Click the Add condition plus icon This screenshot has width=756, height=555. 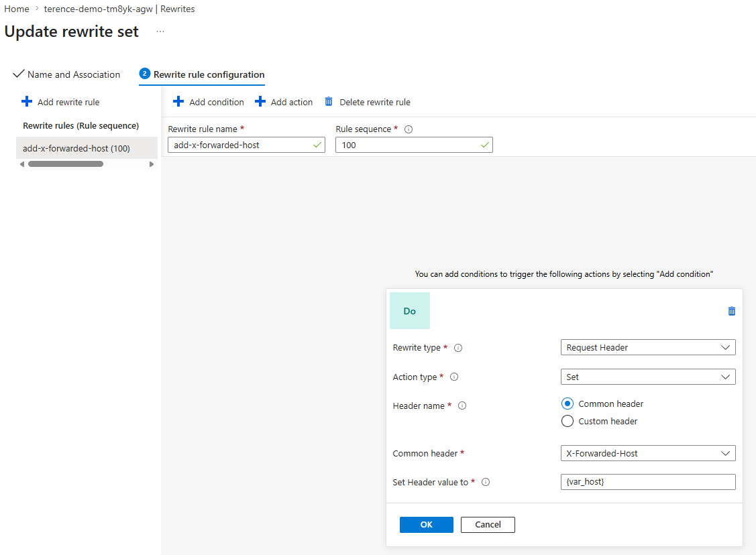point(178,102)
